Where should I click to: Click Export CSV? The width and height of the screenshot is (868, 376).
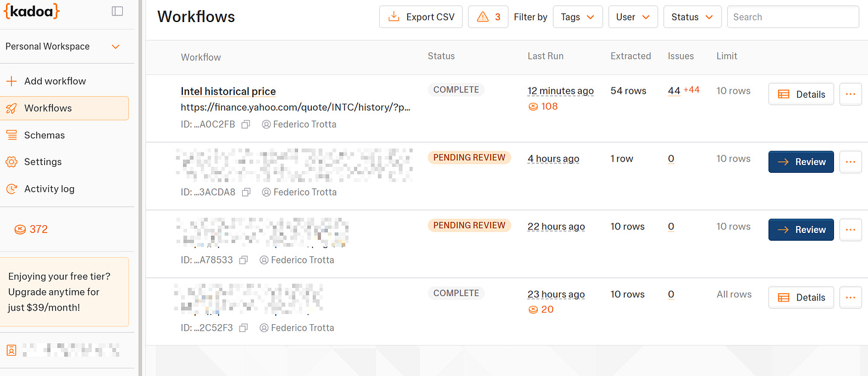pos(420,17)
